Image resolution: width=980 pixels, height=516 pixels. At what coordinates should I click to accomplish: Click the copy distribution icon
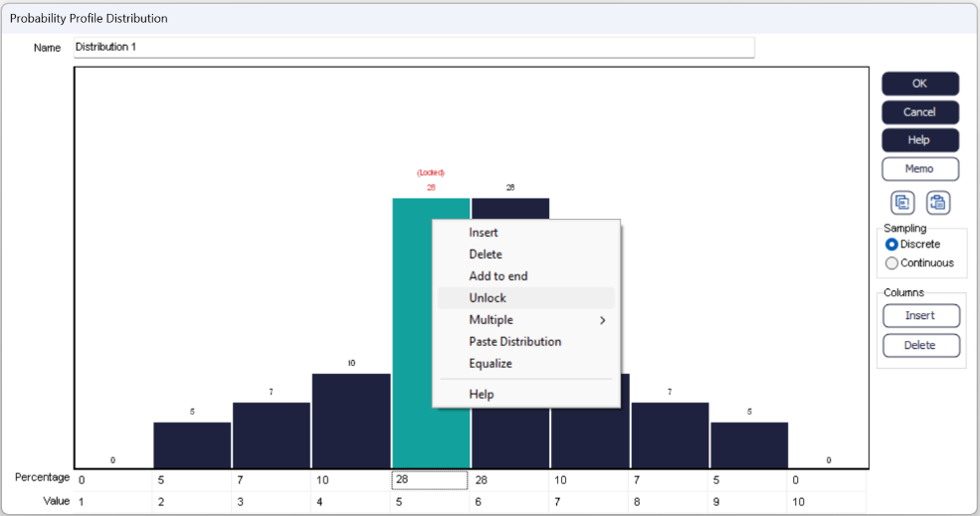902,203
